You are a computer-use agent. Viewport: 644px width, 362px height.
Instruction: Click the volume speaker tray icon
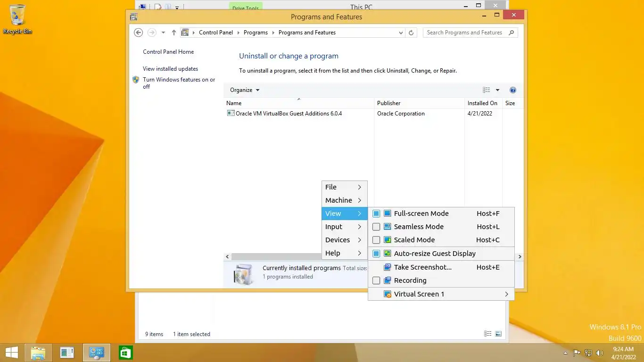click(600, 353)
